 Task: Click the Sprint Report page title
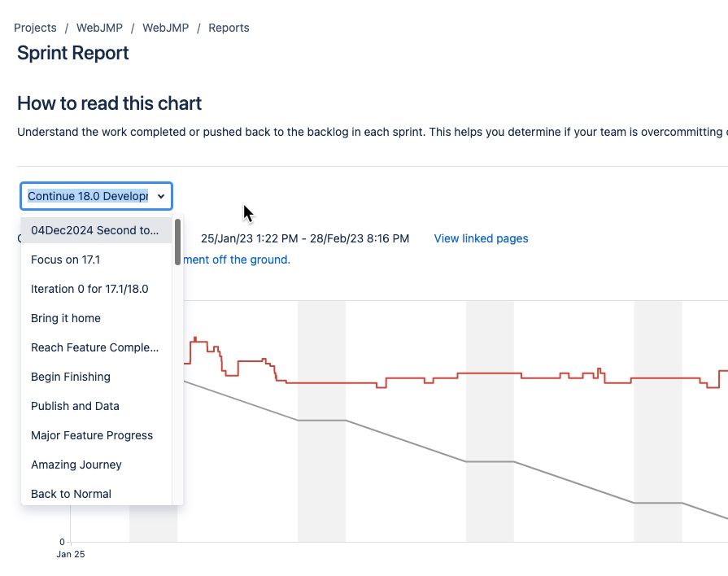72,52
